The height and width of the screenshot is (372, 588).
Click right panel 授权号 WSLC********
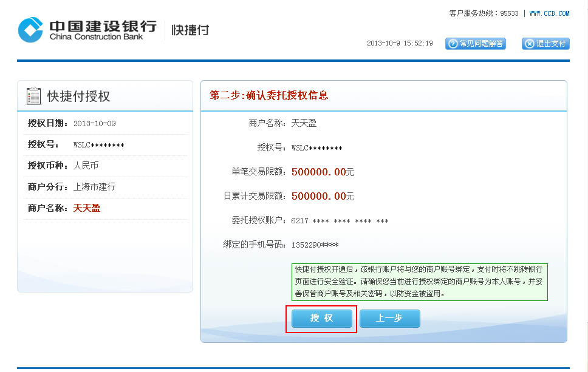click(317, 148)
